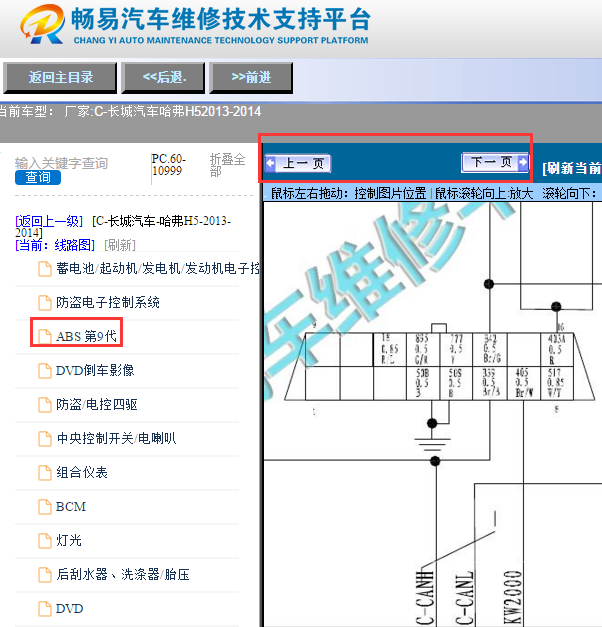Viewport: 602px width, 627px height.
Task: Click the PC.60-10999 text
Action: pyautogui.click(x=169, y=165)
